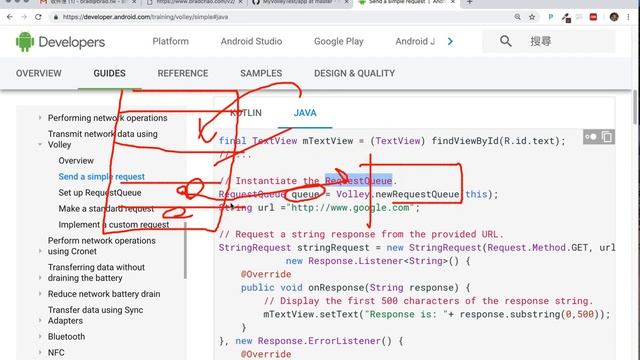
Task: Open 'Send a simple request' sidebar link
Action: point(101,177)
